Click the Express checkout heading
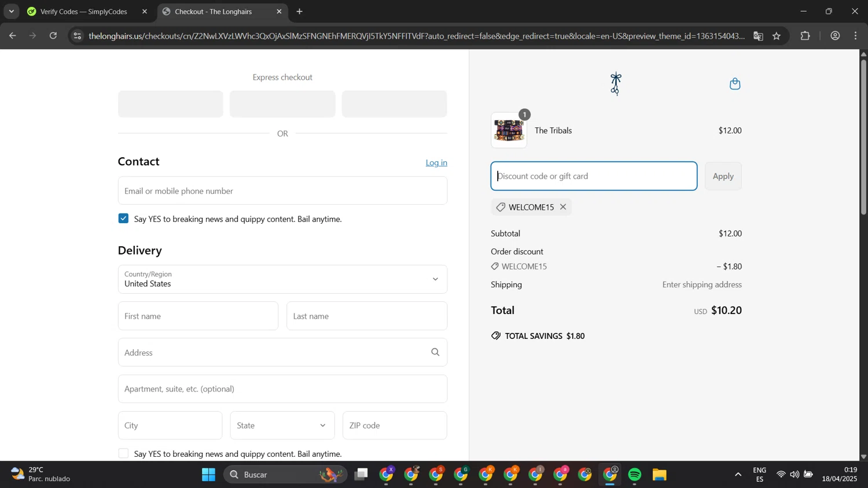Screen dimensions: 868x488 click(x=282, y=77)
